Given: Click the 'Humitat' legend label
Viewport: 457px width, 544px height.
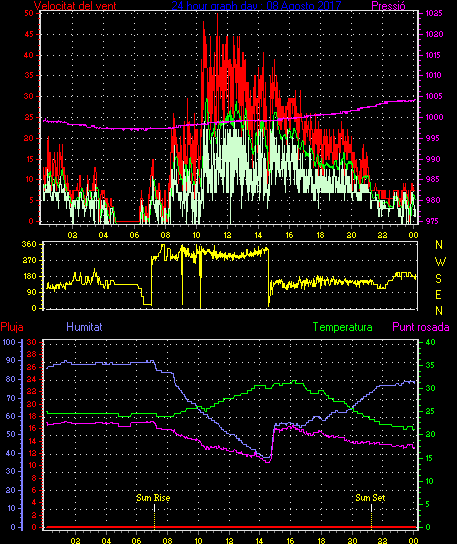Looking at the screenshot, I should (x=84, y=327).
